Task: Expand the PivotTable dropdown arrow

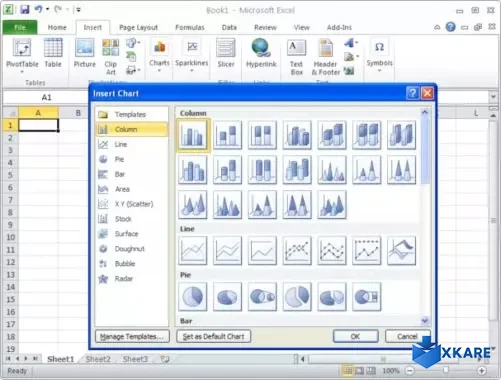Action: [22, 72]
